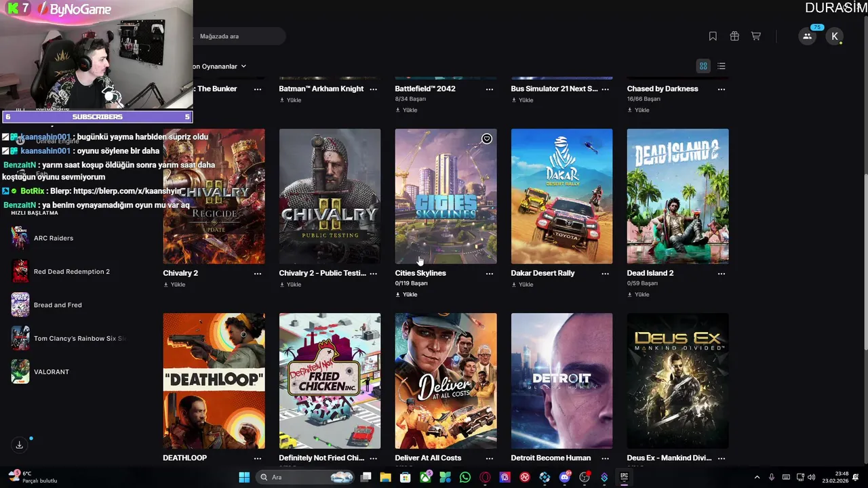Viewport: 868px width, 488px height.
Task: Open Dead Island 2 cover art
Action: (x=677, y=197)
